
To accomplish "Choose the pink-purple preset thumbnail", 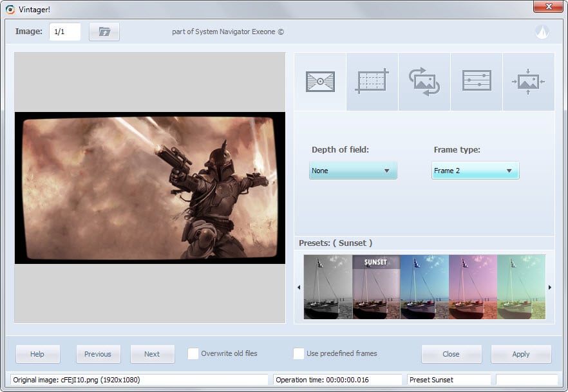I will [473, 287].
